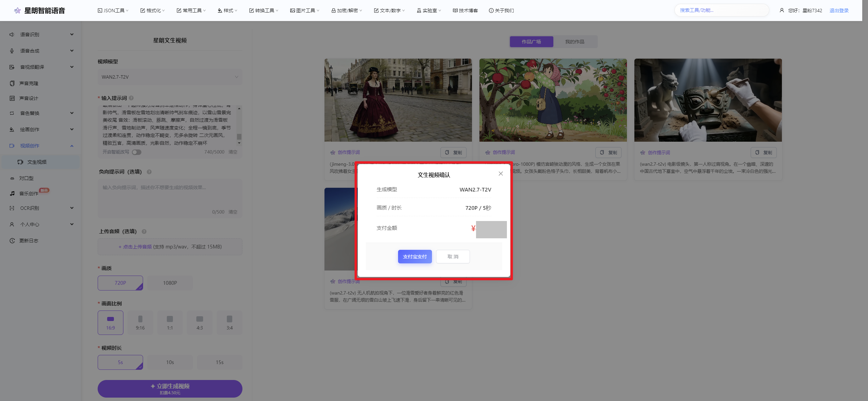Open 声音克隆 via its sidebar icon

12,83
